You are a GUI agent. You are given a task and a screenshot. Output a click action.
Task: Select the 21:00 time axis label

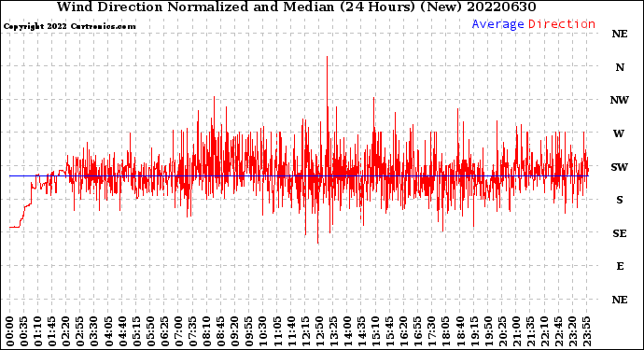coord(516,331)
